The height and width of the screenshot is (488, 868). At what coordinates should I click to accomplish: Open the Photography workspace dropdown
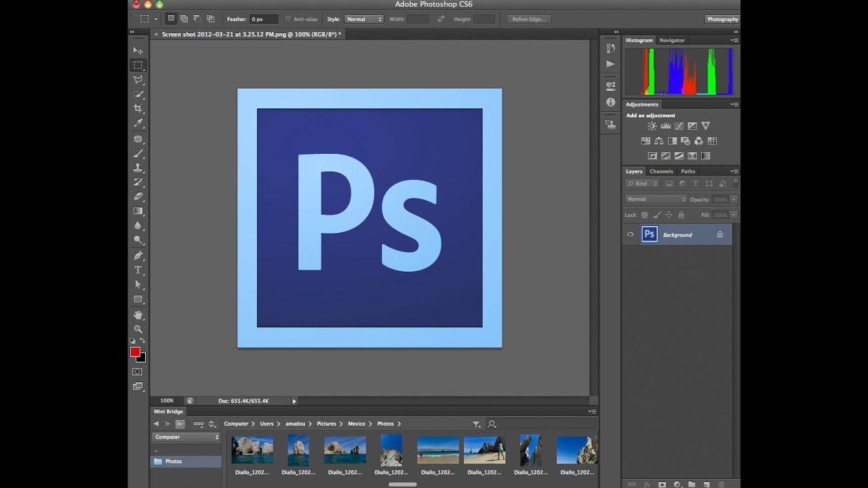tap(722, 19)
